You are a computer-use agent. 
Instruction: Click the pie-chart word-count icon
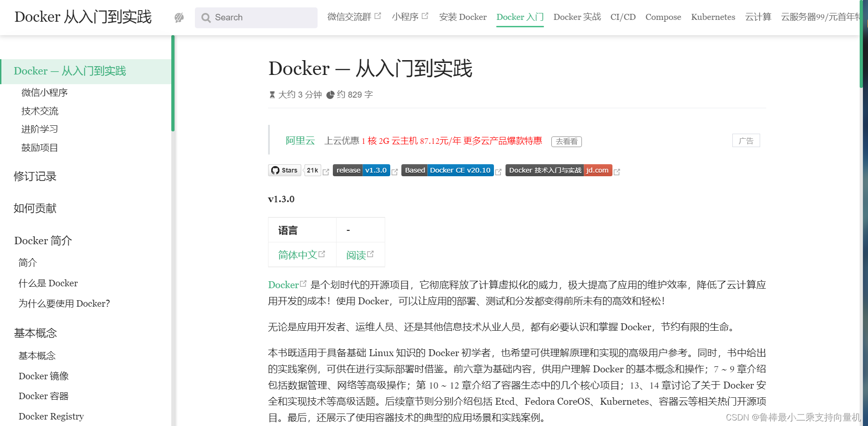tap(331, 95)
